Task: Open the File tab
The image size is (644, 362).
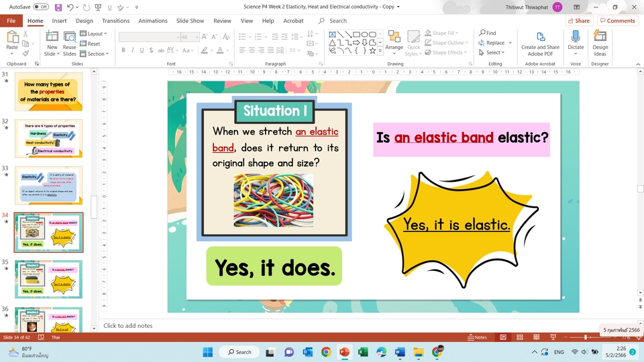Action: (11, 21)
